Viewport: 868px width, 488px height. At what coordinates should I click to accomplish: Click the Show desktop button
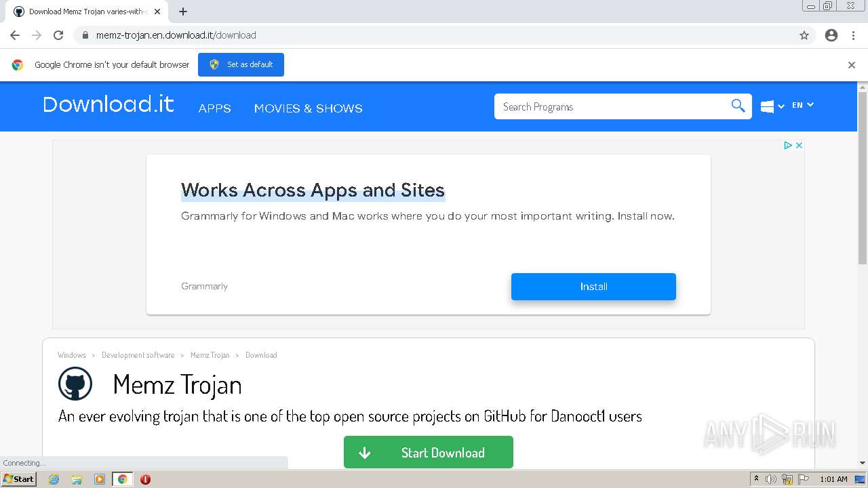point(861,479)
